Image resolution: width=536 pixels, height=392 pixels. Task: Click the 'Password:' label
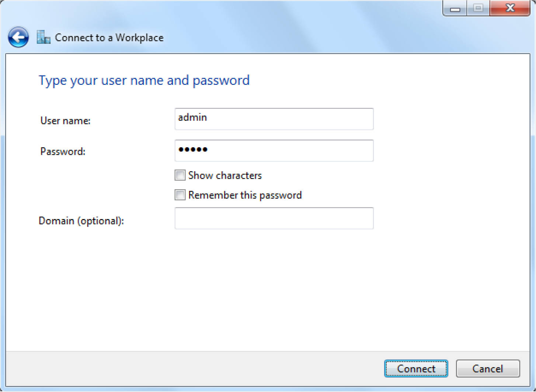point(63,152)
